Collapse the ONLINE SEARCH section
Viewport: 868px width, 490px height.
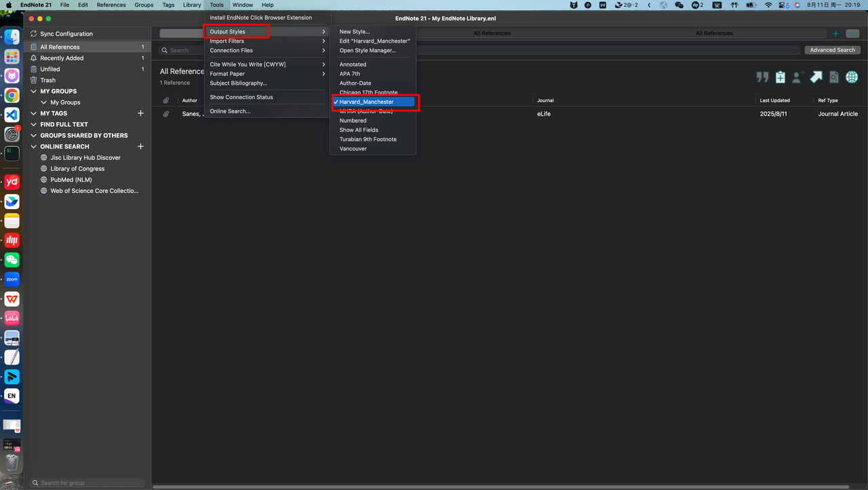coord(34,147)
